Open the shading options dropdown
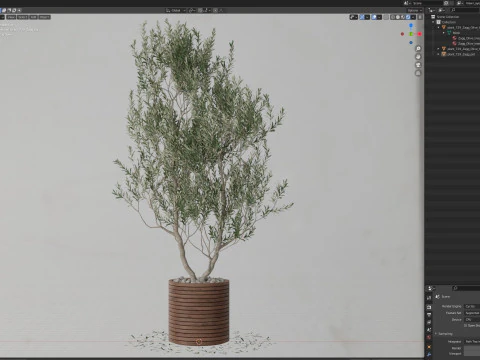Viewport: 480px width, 360px height. (413, 17)
